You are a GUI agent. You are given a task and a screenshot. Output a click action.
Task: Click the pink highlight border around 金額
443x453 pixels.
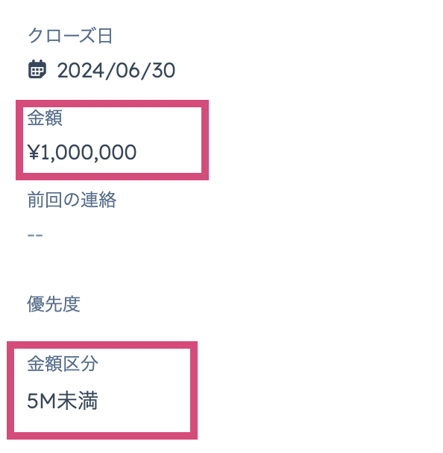[x=112, y=104]
